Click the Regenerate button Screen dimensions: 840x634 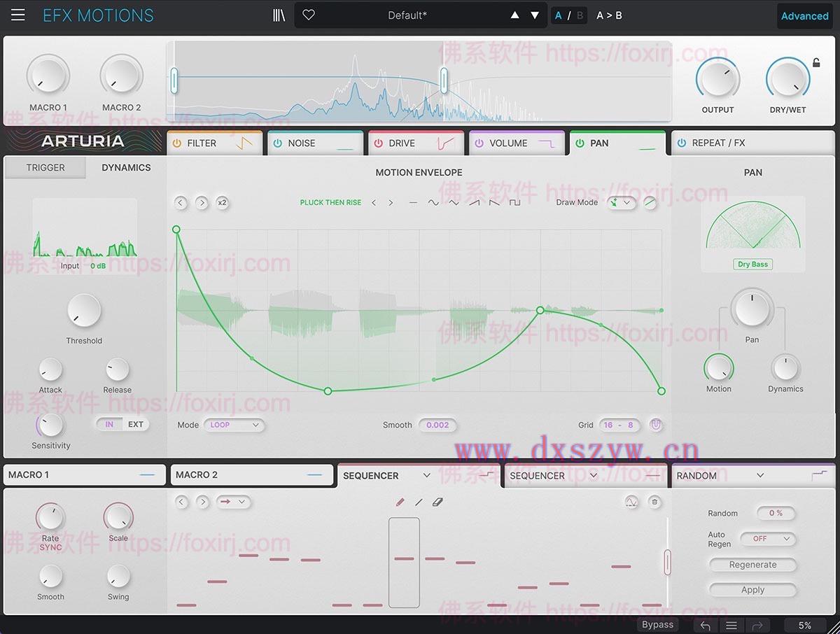[753, 565]
